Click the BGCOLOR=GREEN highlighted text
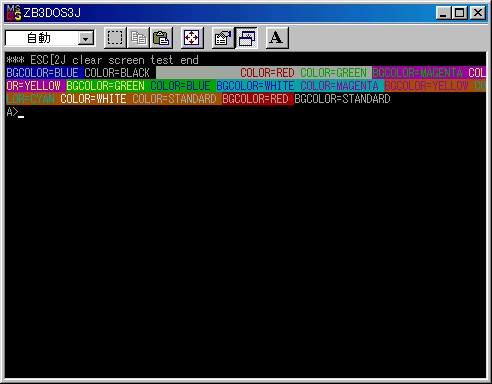 coord(105,86)
